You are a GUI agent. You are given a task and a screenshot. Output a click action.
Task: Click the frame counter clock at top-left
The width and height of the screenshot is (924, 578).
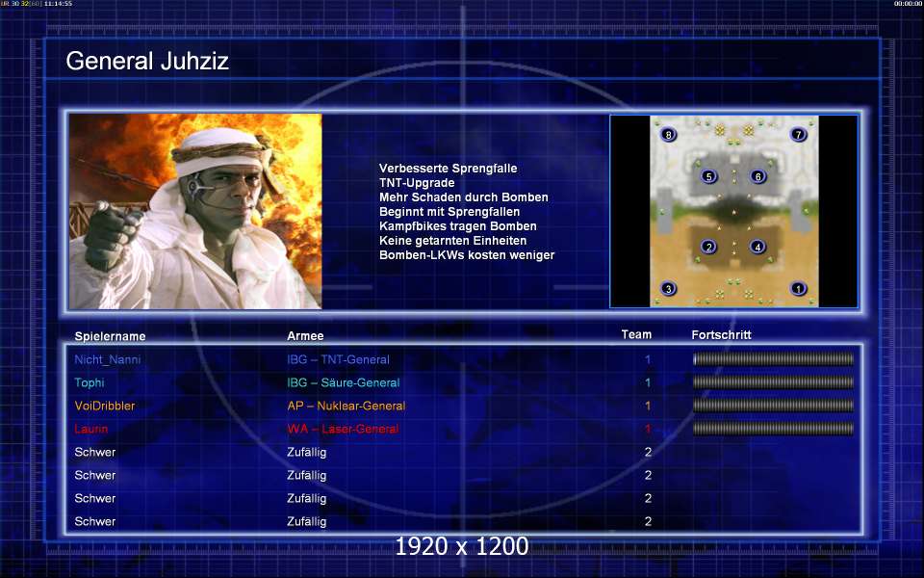[37, 4]
